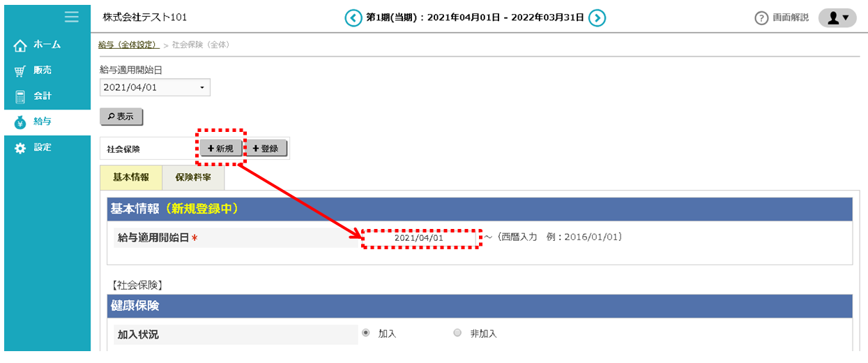868x363 pixels.
Task: Select the 非加入 radio button
Action: click(x=457, y=333)
